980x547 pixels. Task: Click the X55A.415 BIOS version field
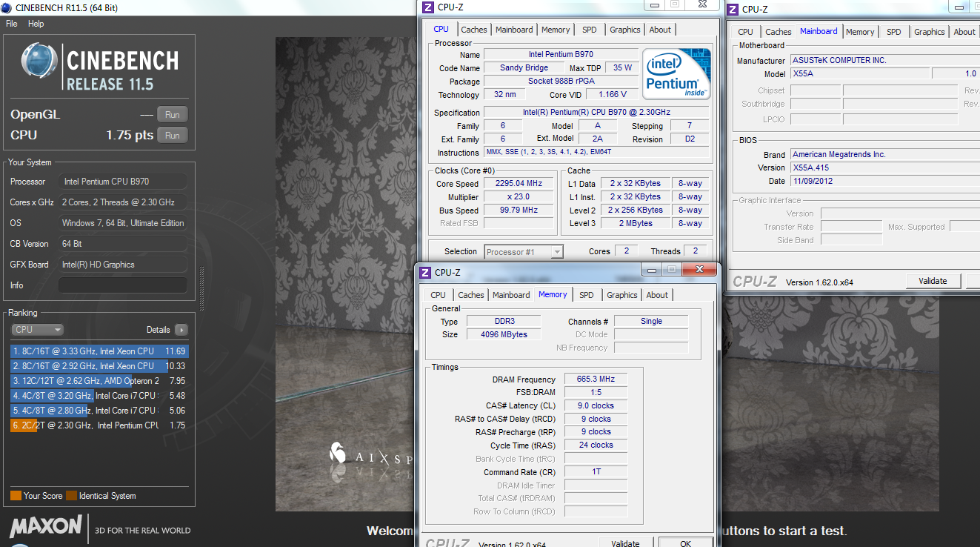885,168
